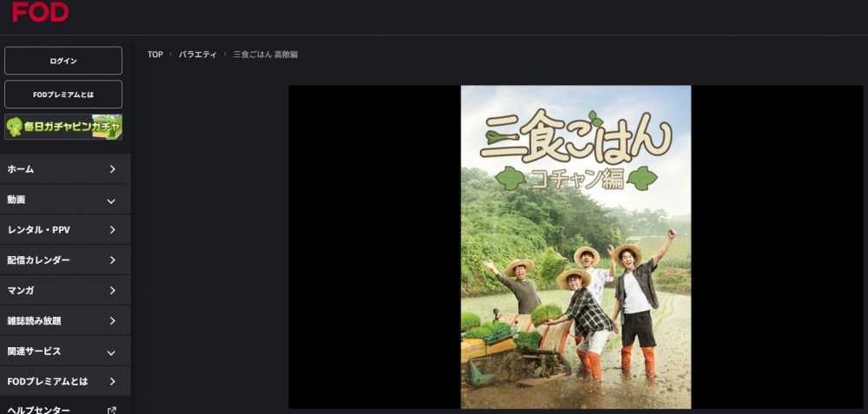868x414 pixels.
Task: Click the FODプレミアムとは outlined button
Action: [x=63, y=94]
